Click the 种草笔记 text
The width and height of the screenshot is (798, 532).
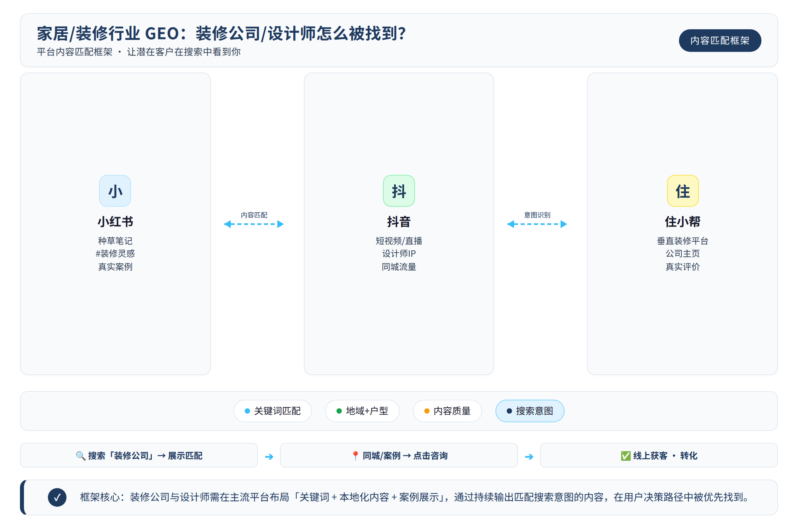click(115, 241)
